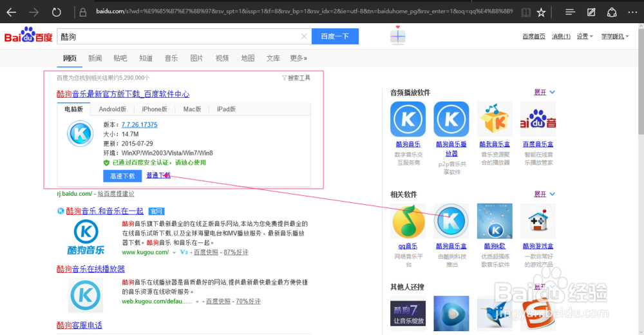Switch to 图片 search tab

coord(196,58)
